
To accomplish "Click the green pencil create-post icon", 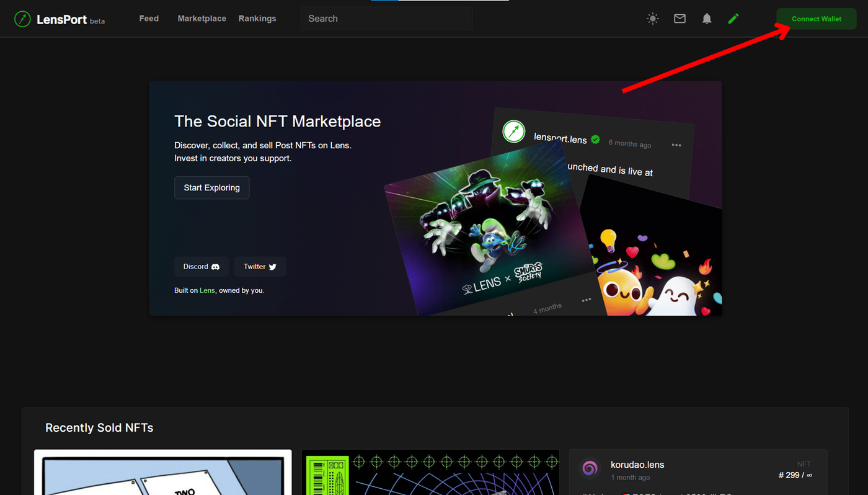I will point(733,19).
